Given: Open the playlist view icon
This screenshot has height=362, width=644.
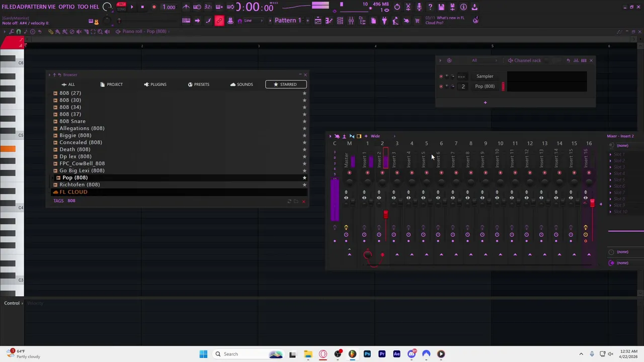Looking at the screenshot, I should point(318,21).
